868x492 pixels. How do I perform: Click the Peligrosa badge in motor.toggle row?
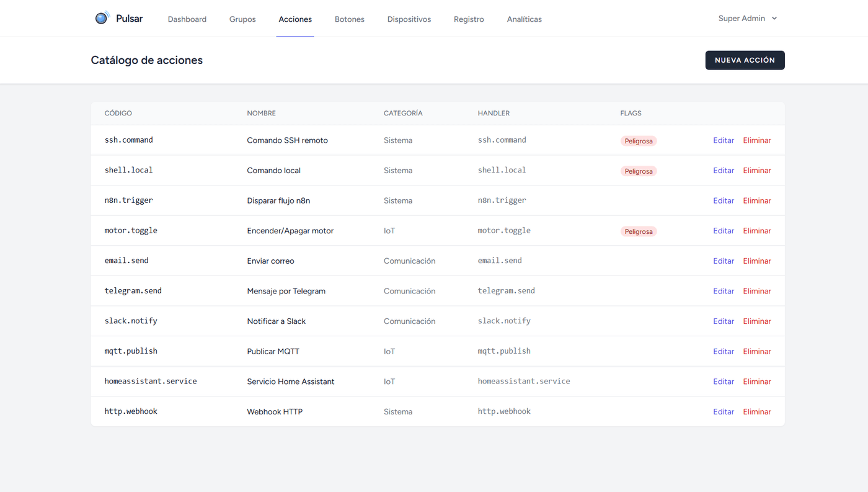639,231
